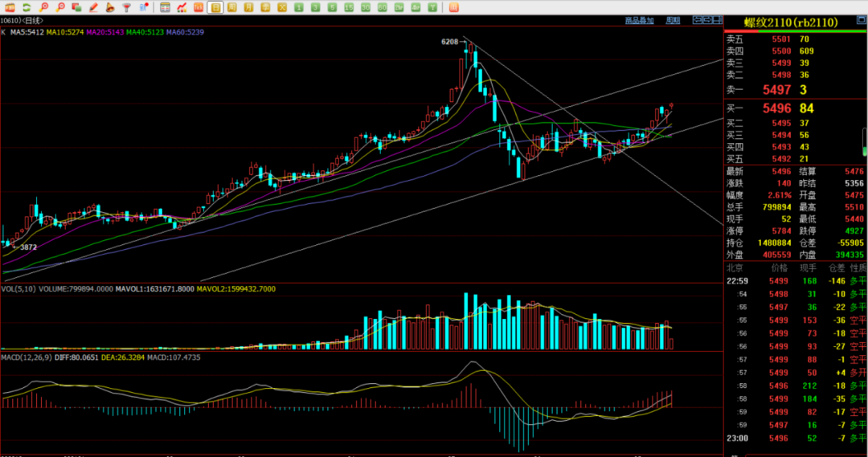The image size is (868, 457).
Task: Switch to the 15 minute chart
Action: 349,7
